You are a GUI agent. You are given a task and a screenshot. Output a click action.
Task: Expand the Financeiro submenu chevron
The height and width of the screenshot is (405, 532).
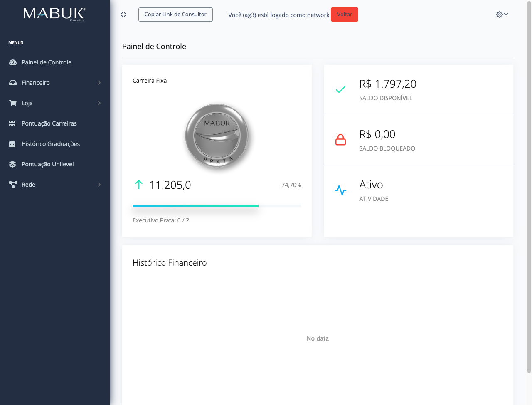point(99,83)
